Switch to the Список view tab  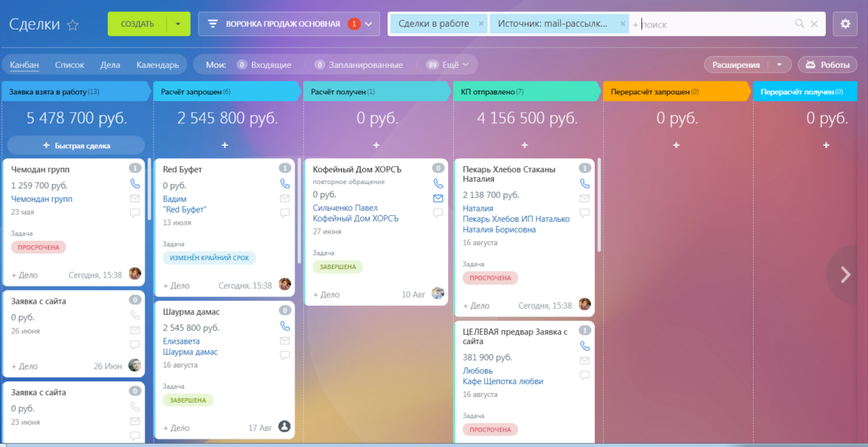69,65
